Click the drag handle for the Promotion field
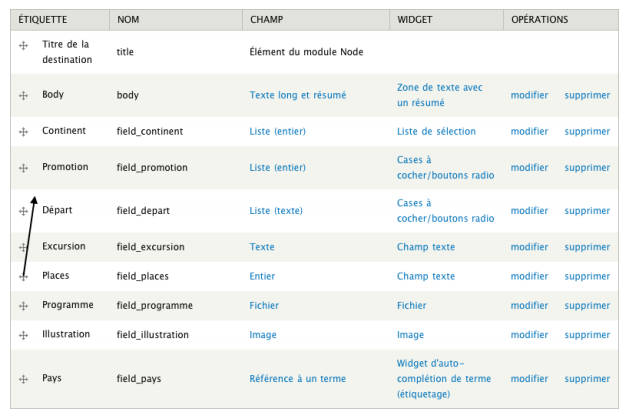 pos(23,168)
